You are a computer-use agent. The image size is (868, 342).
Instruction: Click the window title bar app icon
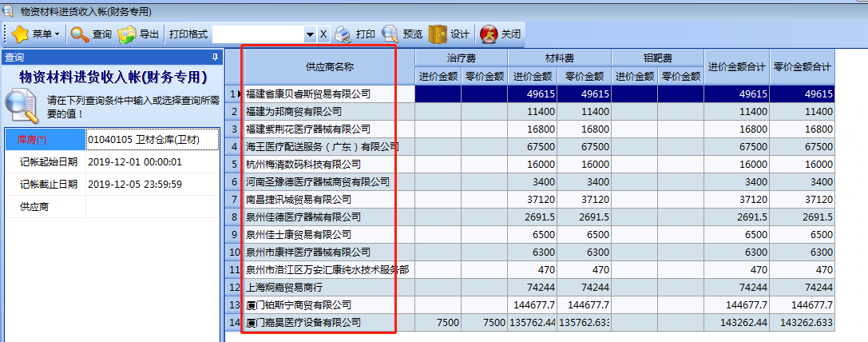click(x=7, y=10)
